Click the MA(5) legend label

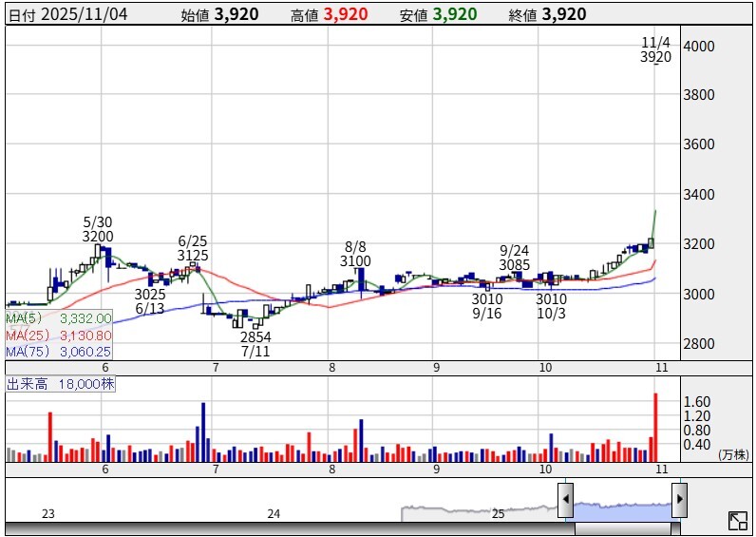[x=24, y=318]
